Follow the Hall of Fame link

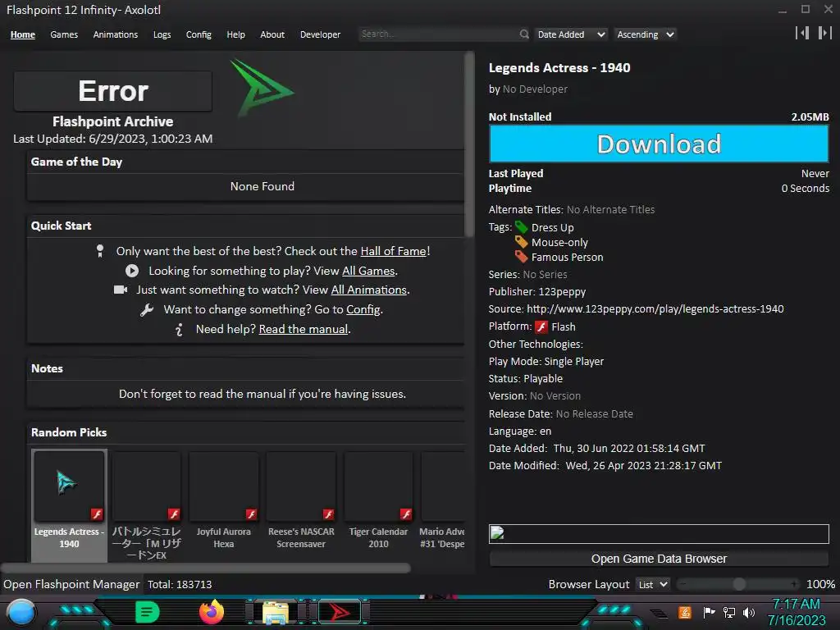click(x=394, y=251)
